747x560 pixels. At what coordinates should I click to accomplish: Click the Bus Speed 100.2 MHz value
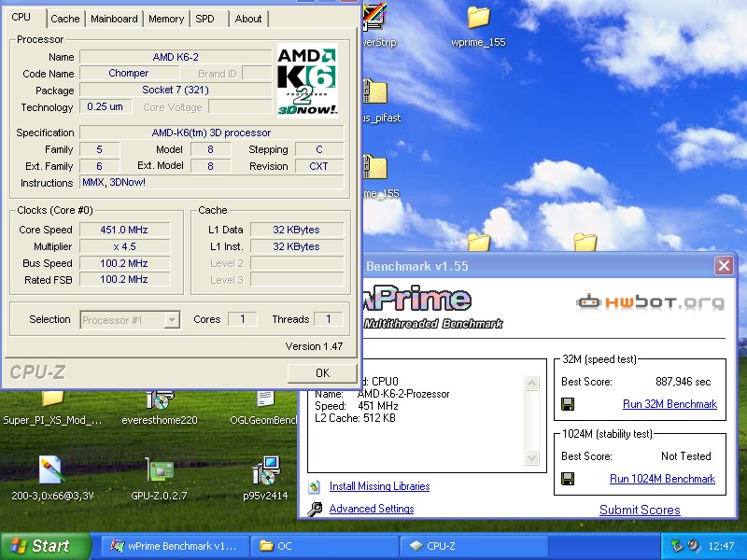[124, 263]
